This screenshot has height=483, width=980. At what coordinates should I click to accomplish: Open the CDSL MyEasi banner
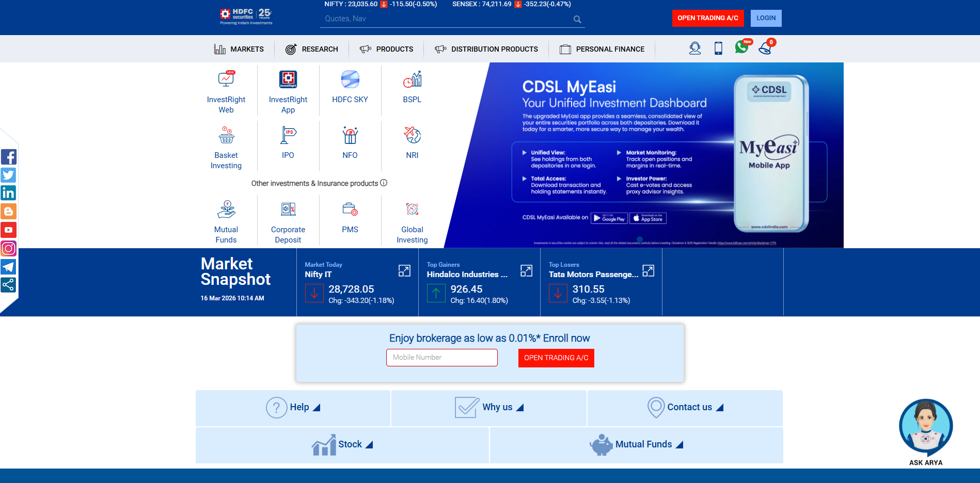(x=644, y=155)
